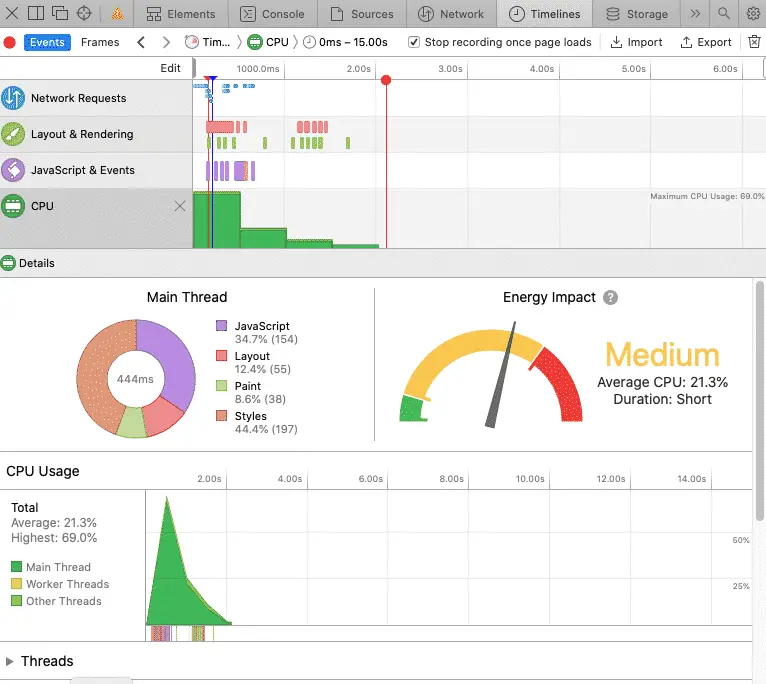Close the CPU timeline view

click(x=180, y=206)
